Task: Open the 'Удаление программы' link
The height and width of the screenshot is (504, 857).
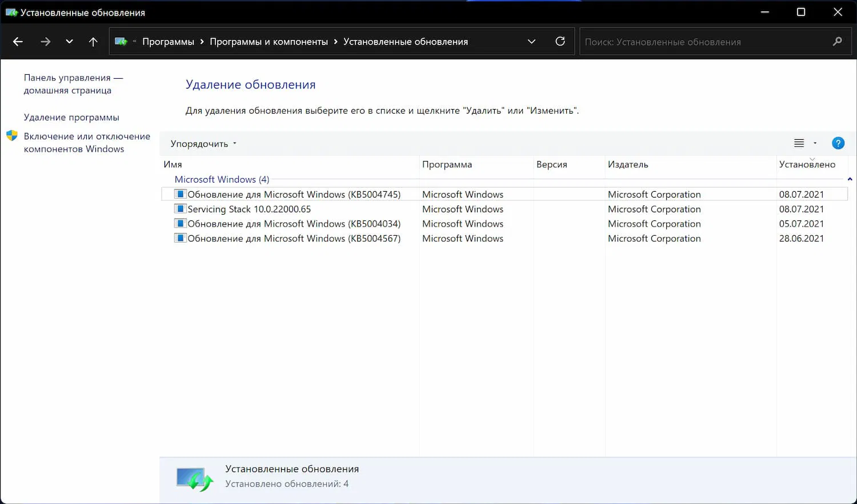Action: click(71, 117)
